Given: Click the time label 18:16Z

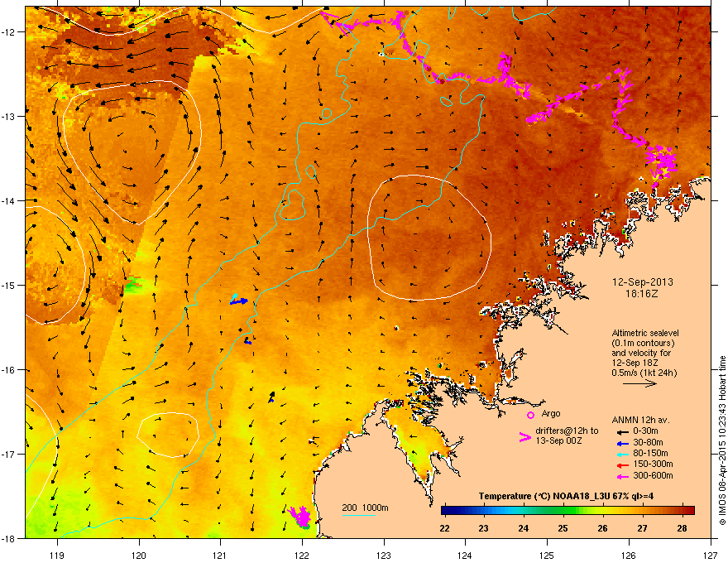Looking at the screenshot, I should pos(642,294).
